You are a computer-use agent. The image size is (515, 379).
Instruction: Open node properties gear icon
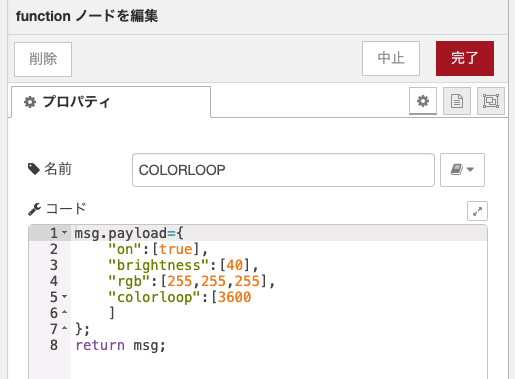(423, 101)
